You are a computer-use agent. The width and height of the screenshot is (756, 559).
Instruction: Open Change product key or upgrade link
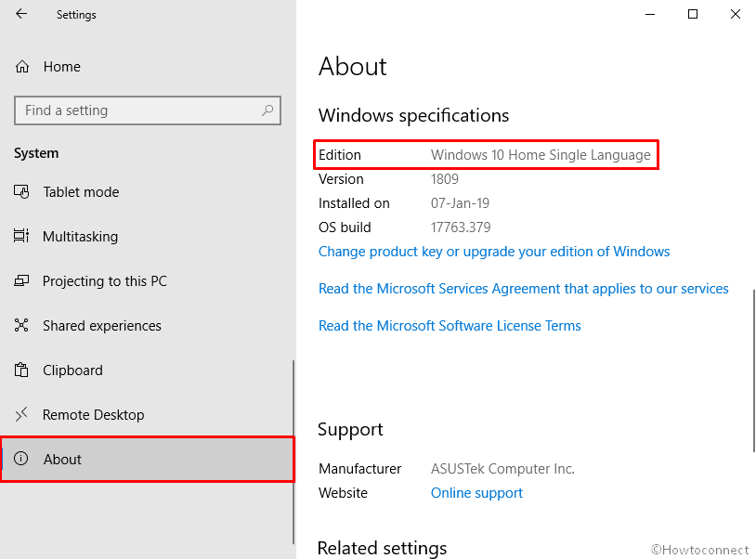[x=494, y=252]
